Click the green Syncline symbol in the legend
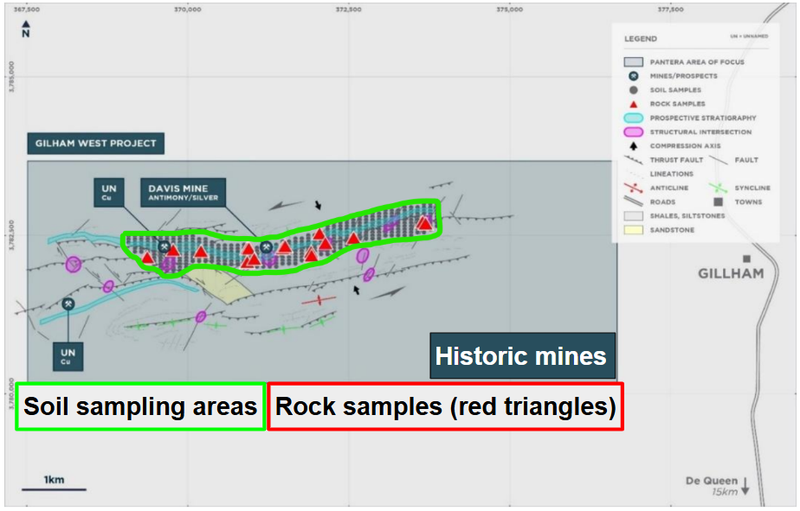The image size is (800, 511). [x=716, y=188]
